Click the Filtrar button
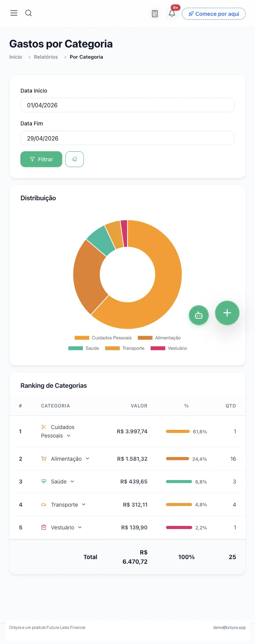Image resolution: width=255 pixels, height=644 pixels. pos(41,159)
